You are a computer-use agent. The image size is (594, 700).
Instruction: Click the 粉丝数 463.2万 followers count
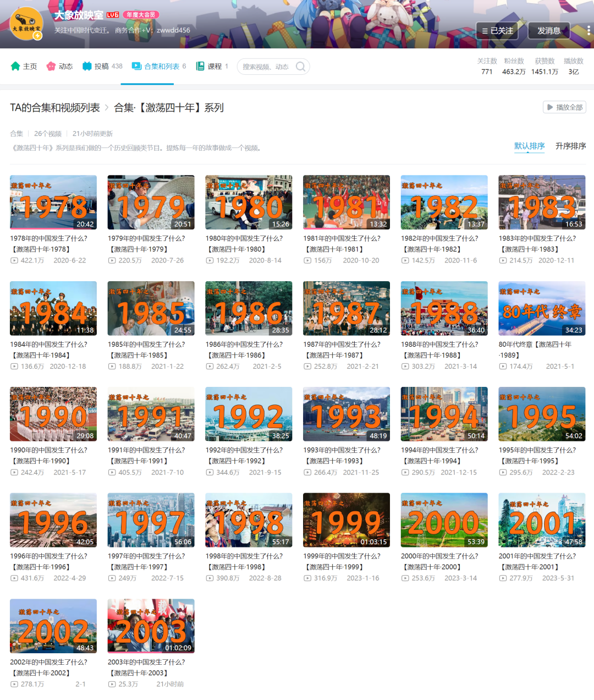click(514, 67)
